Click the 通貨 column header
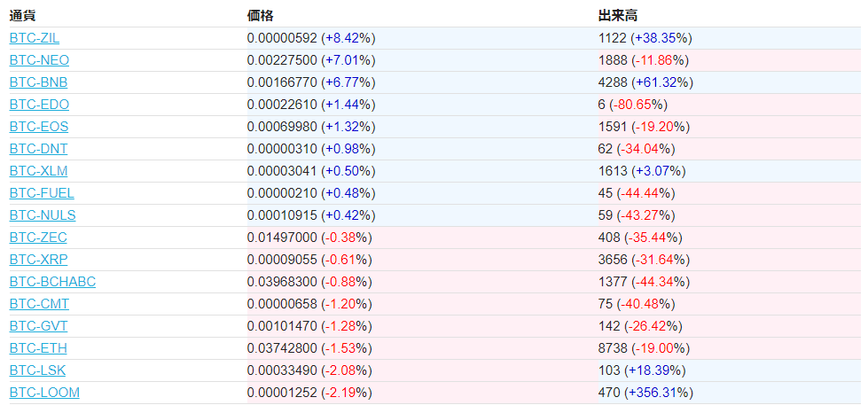The height and width of the screenshot is (413, 868). click(23, 16)
